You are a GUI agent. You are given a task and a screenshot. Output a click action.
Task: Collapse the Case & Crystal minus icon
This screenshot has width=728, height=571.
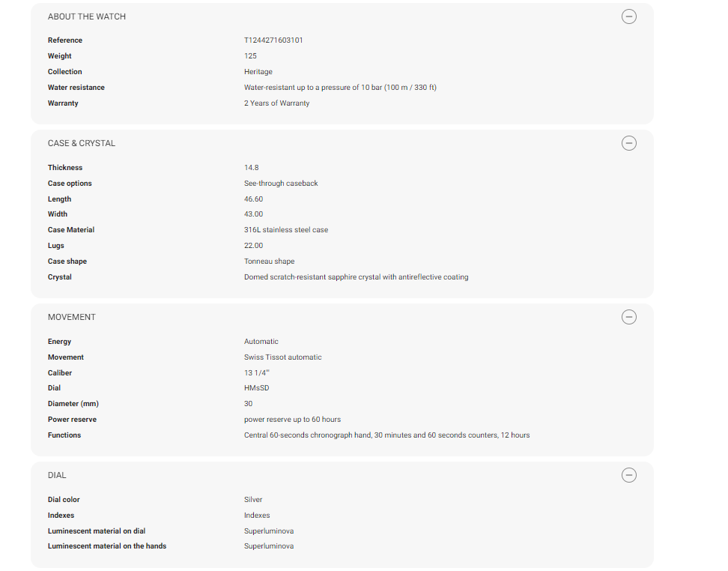pyautogui.click(x=629, y=143)
